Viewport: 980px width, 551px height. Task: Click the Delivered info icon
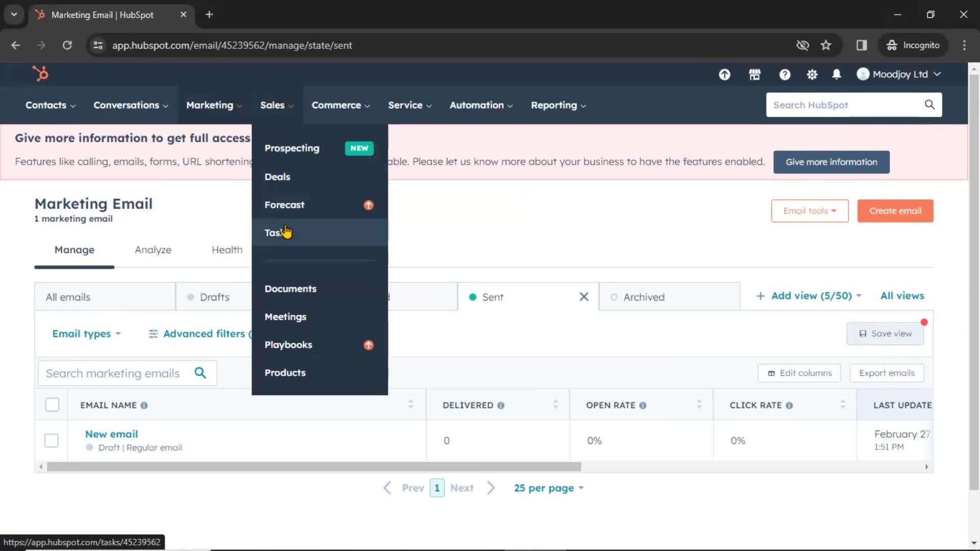coord(501,406)
